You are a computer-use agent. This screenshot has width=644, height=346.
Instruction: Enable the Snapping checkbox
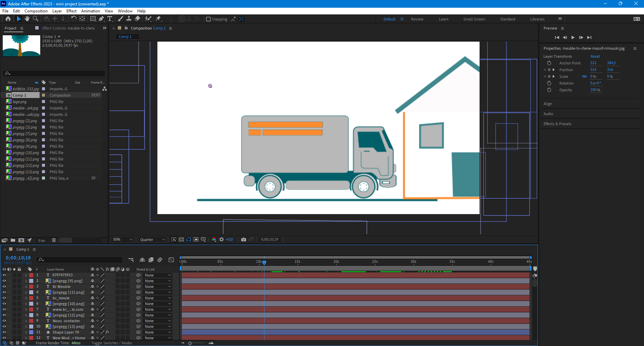208,19
